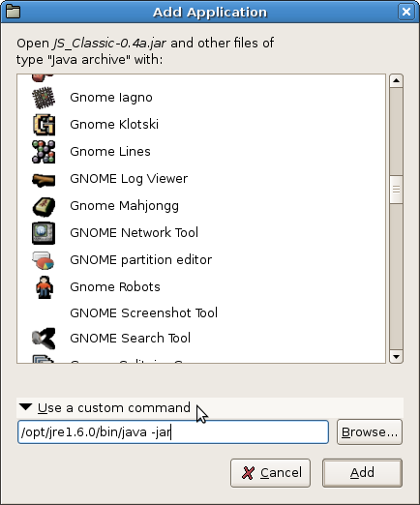Select the Gnome Robots icon
Image resolution: width=420 pixels, height=505 pixels.
pos(45,287)
